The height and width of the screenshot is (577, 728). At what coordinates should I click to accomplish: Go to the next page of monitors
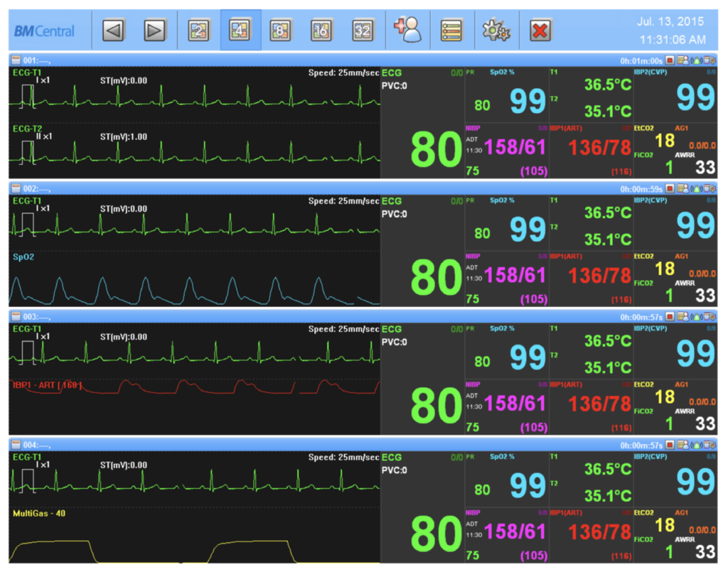(x=154, y=31)
